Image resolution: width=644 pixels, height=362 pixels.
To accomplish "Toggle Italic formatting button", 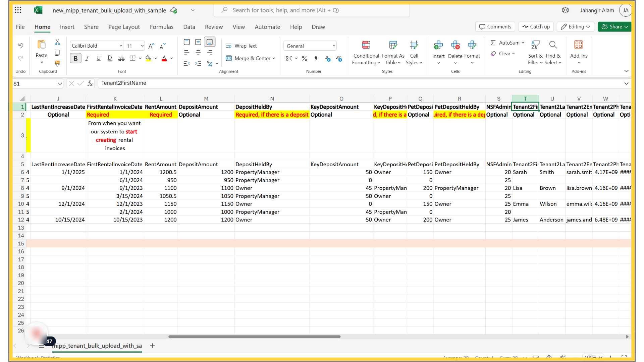I will 87,58.
